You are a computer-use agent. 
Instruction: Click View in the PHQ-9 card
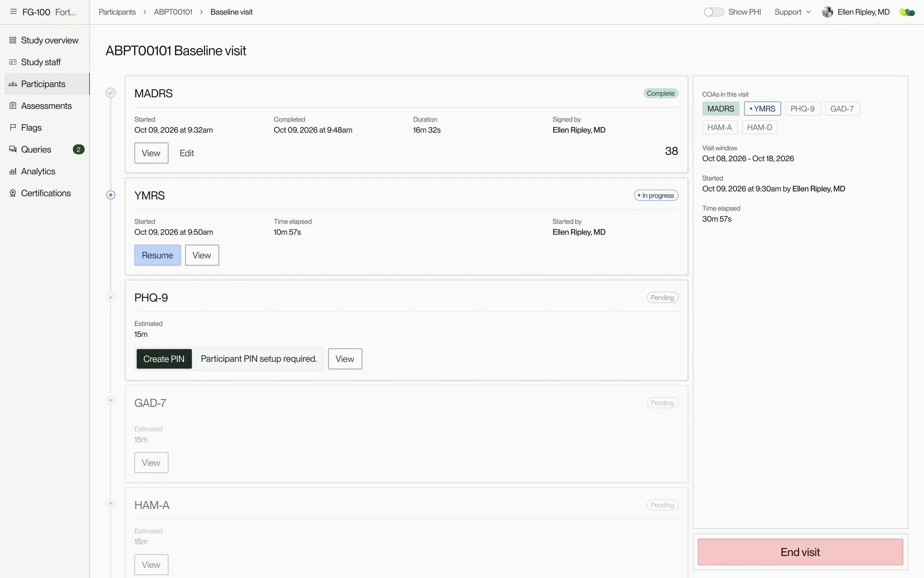pos(345,359)
